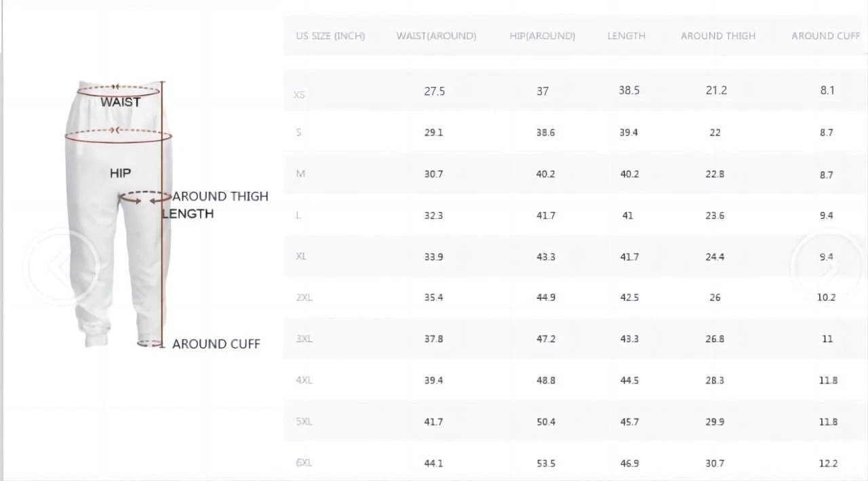
Task: Click the WAIST label on the diagram
Action: point(120,102)
